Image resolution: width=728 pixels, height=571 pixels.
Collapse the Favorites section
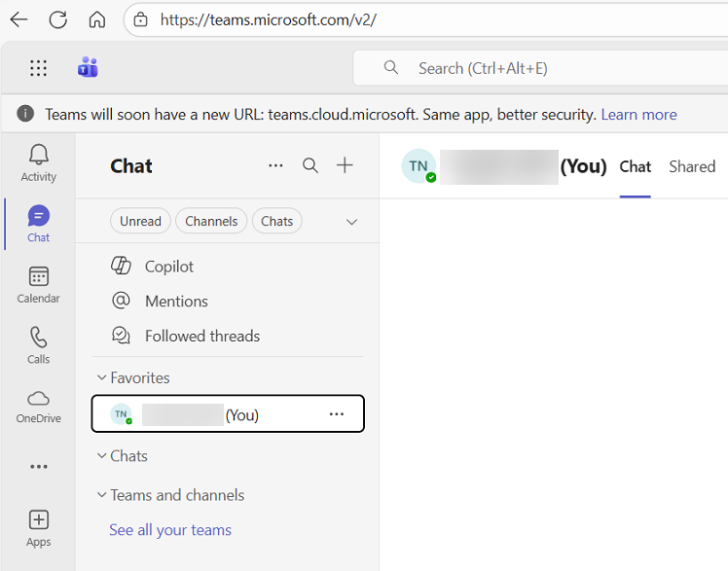coord(101,378)
